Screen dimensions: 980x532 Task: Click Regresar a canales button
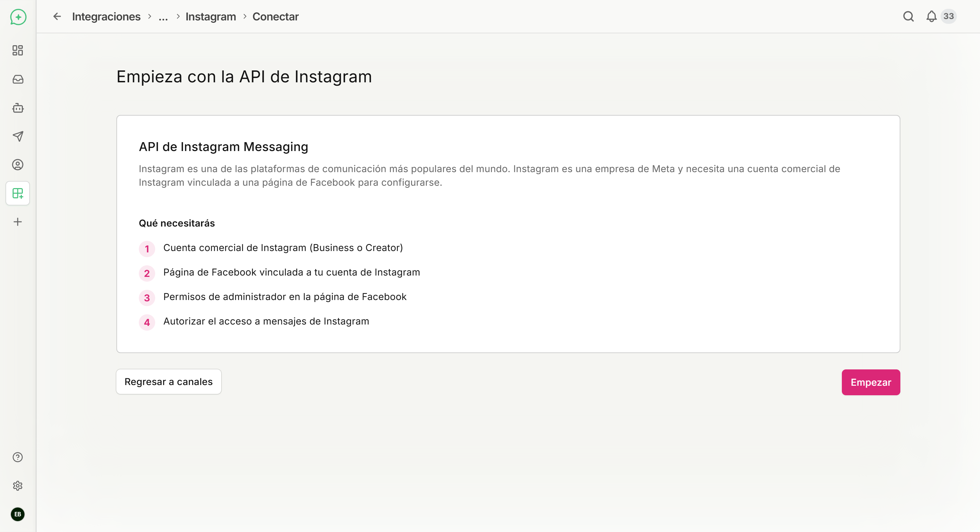168,382
